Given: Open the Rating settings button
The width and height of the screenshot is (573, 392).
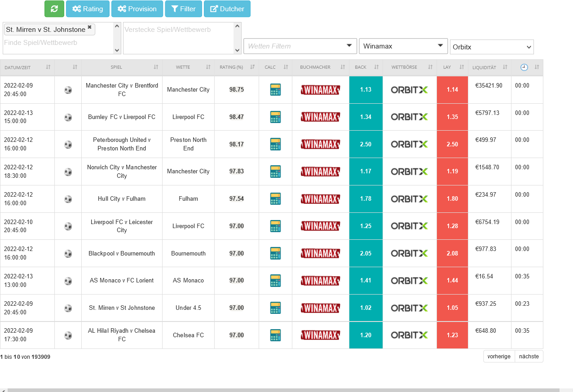Looking at the screenshot, I should click(88, 9).
